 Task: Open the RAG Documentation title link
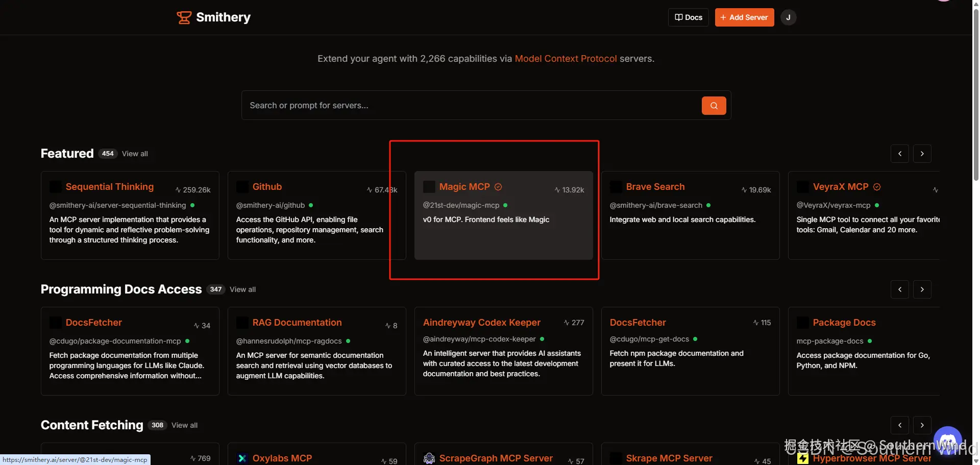point(297,323)
